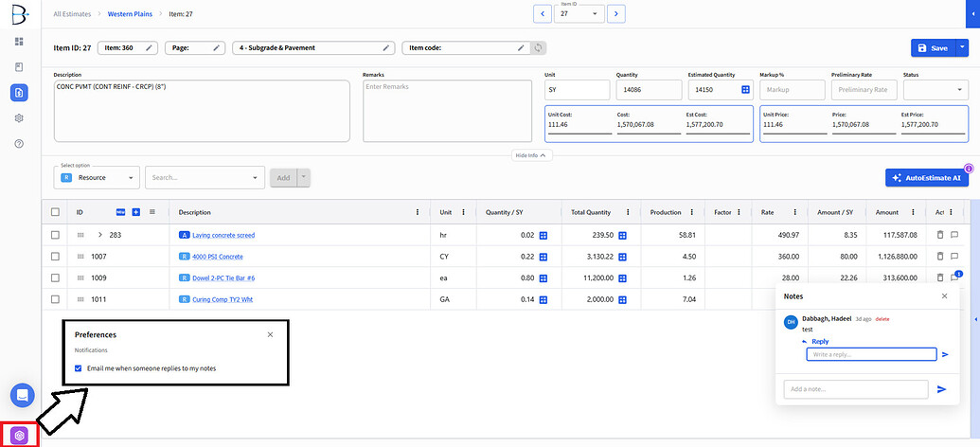Delete the 4000 PSI Concrete row

click(939, 257)
